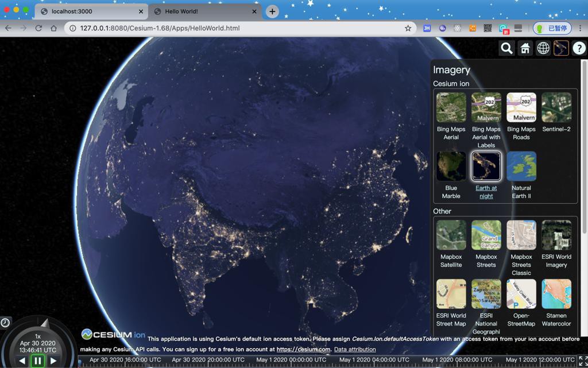Image resolution: width=588 pixels, height=368 pixels.
Task: Open the QR code extension
Action: [x=488, y=28]
